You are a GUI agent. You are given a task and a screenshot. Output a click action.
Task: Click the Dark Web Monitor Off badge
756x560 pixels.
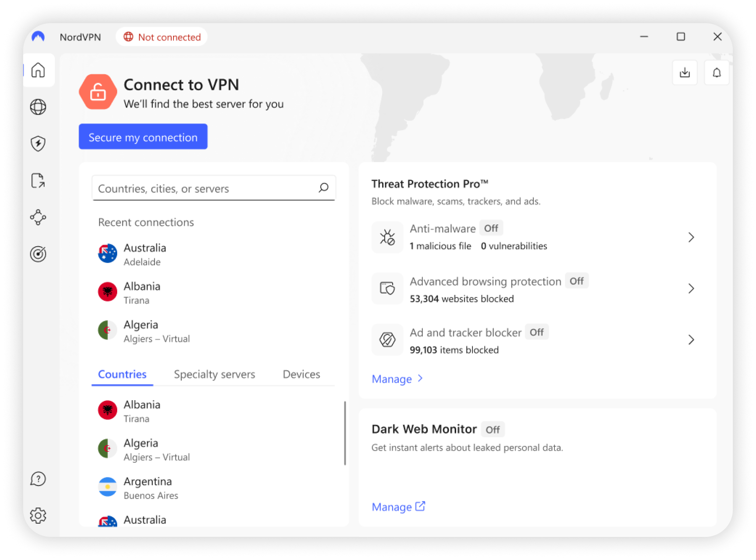coord(493,430)
